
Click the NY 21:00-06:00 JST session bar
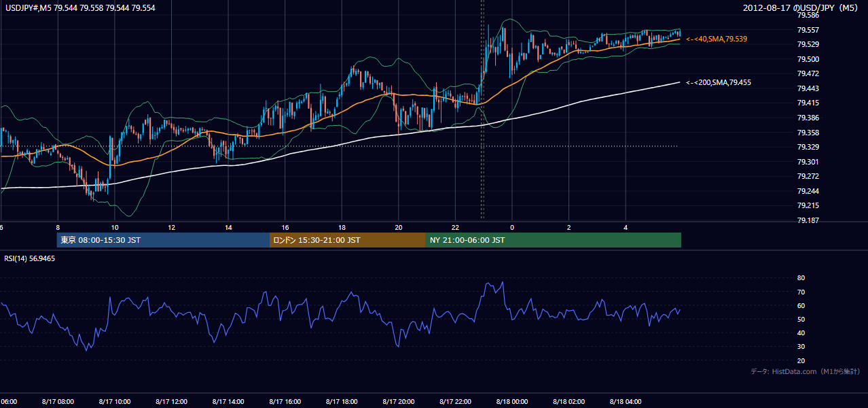pos(554,240)
